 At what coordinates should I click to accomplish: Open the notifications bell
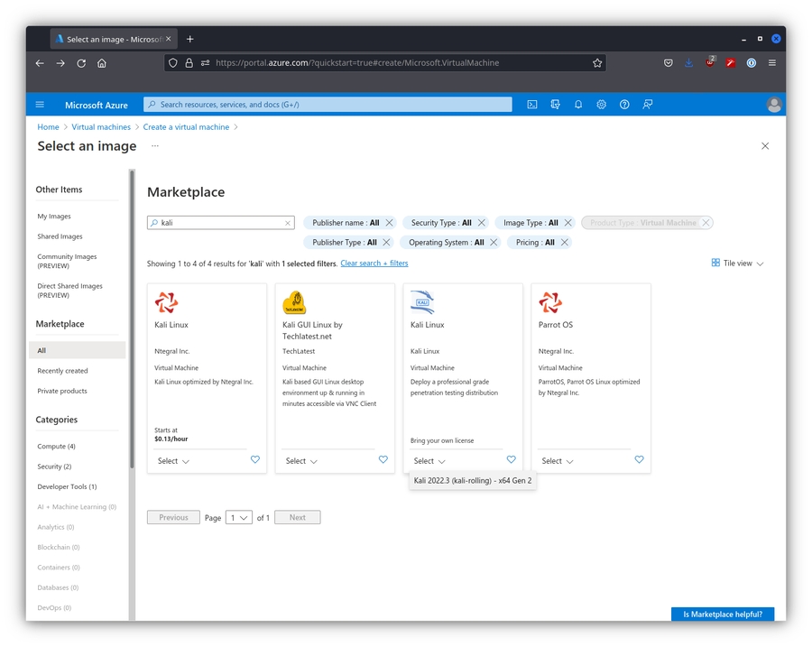[x=578, y=105]
